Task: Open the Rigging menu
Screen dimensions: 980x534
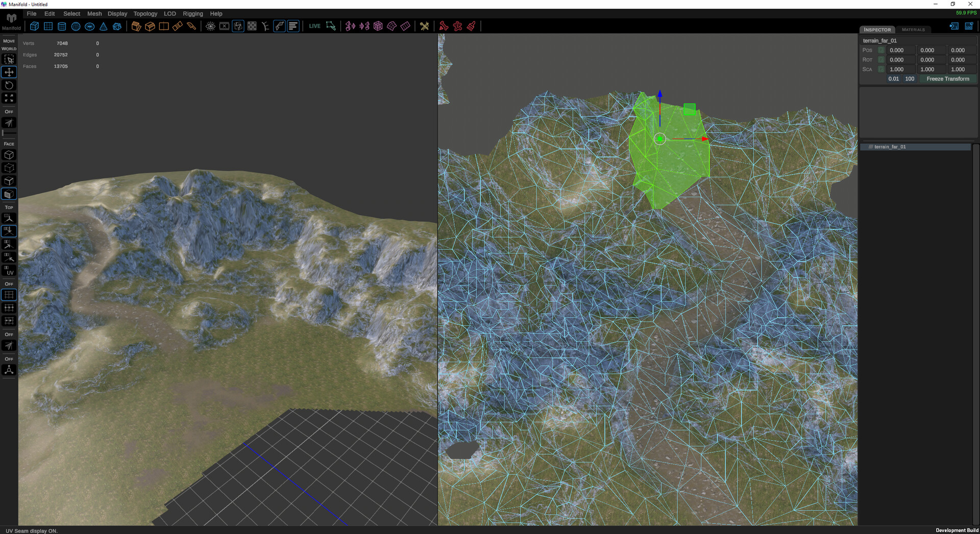Action: click(193, 14)
